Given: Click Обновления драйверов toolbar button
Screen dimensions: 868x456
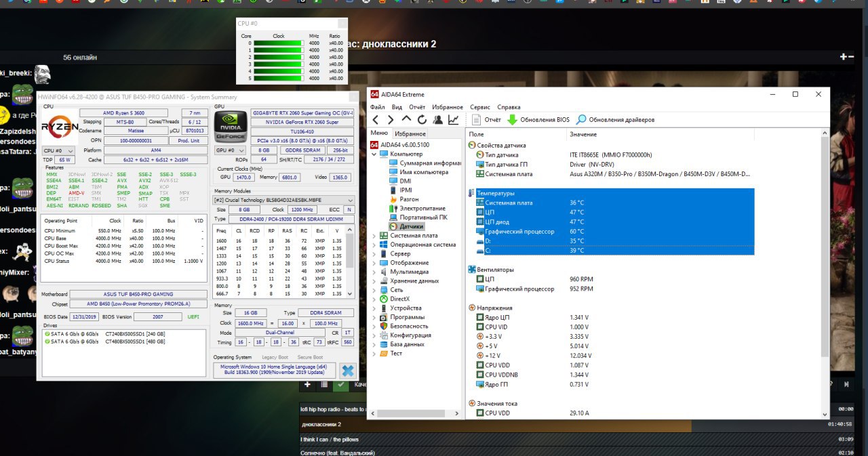Looking at the screenshot, I should coord(615,120).
